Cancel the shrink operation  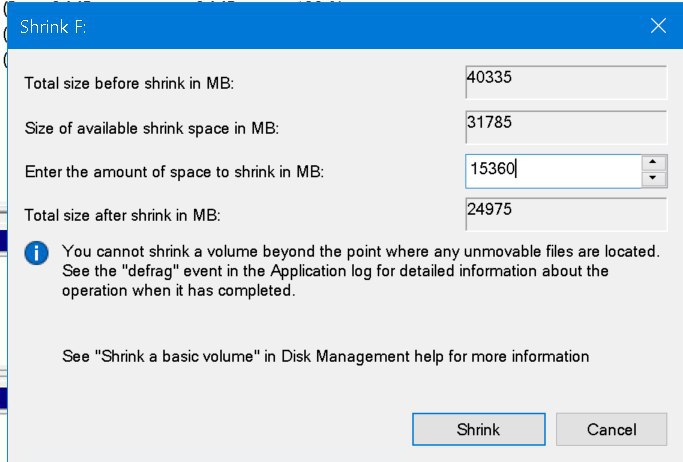tap(611, 429)
